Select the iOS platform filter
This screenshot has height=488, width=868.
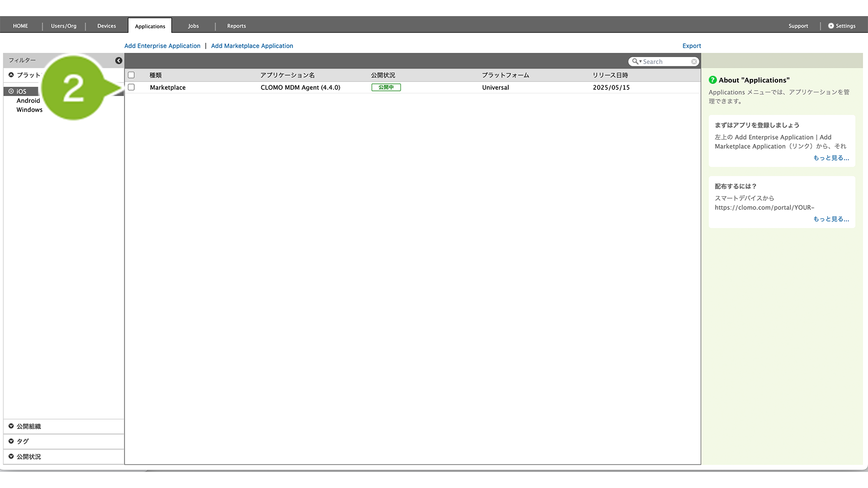pyautogui.click(x=21, y=91)
